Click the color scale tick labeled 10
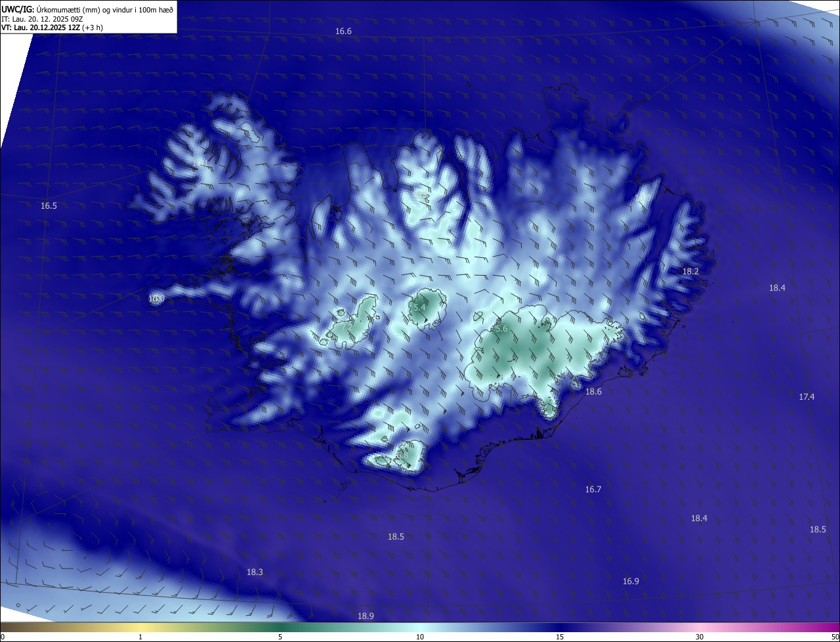 click(420, 637)
